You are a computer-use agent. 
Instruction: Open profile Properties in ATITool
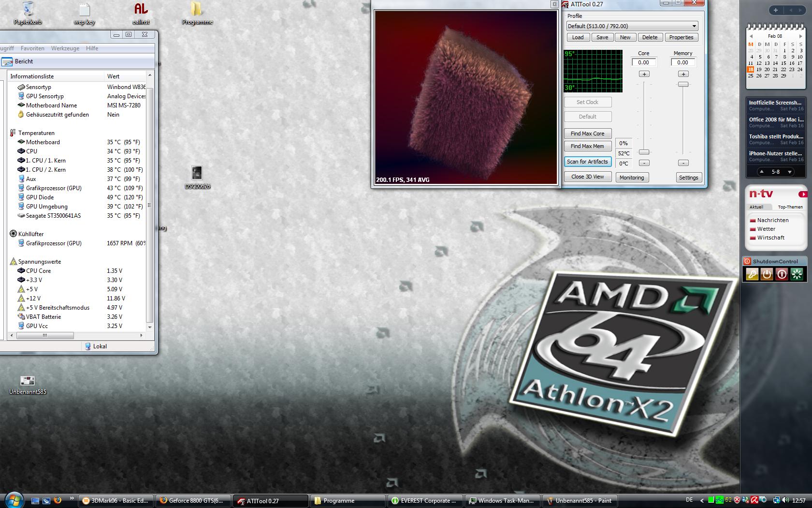pyautogui.click(x=681, y=37)
